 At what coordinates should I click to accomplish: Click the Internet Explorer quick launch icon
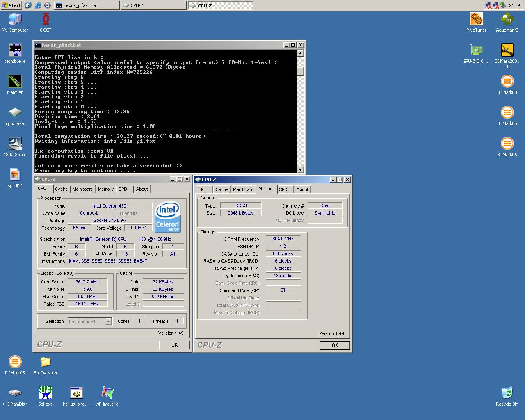click(38, 5)
